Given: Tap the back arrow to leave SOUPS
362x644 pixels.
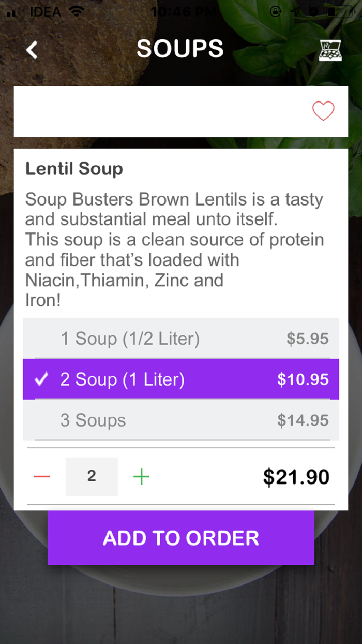Looking at the screenshot, I should [31, 50].
